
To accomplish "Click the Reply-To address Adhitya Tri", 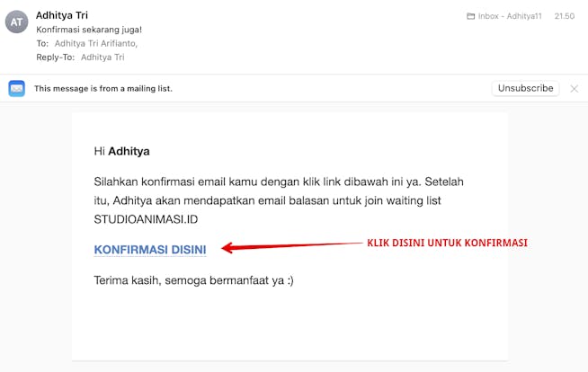I will pyautogui.click(x=102, y=57).
